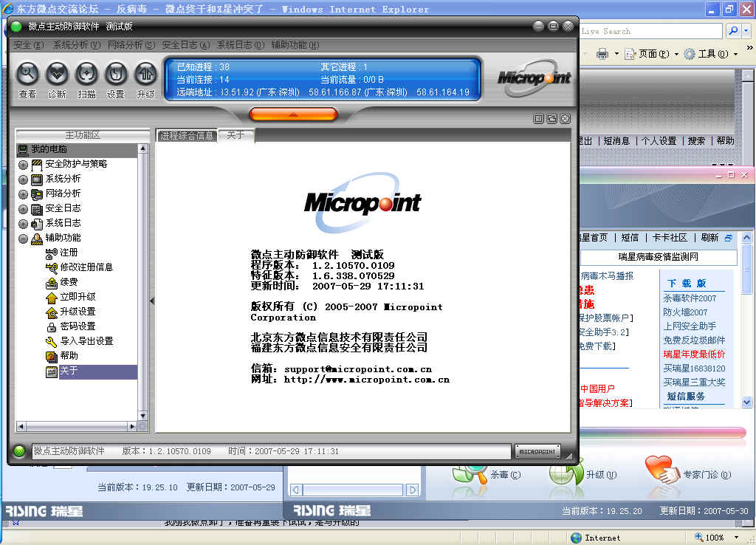Image resolution: width=756 pixels, height=545 pixels.
Task: Open the 个人设置 link on the forum page
Action: click(x=659, y=141)
